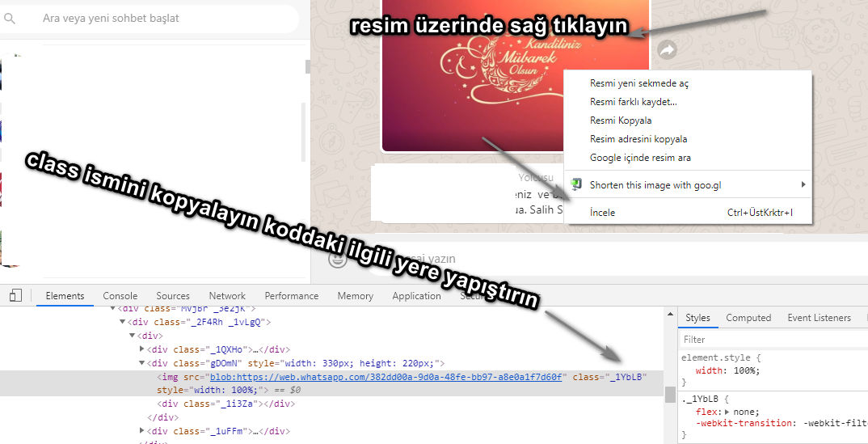
Task: Open the Memory tab
Action: pos(356,296)
